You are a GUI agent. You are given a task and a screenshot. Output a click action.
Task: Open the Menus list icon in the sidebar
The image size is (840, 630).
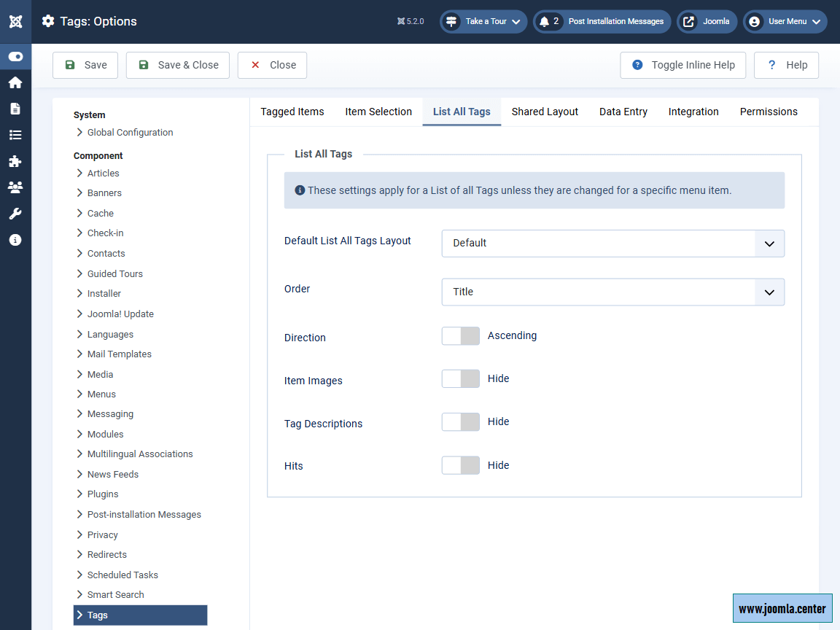(x=15, y=135)
